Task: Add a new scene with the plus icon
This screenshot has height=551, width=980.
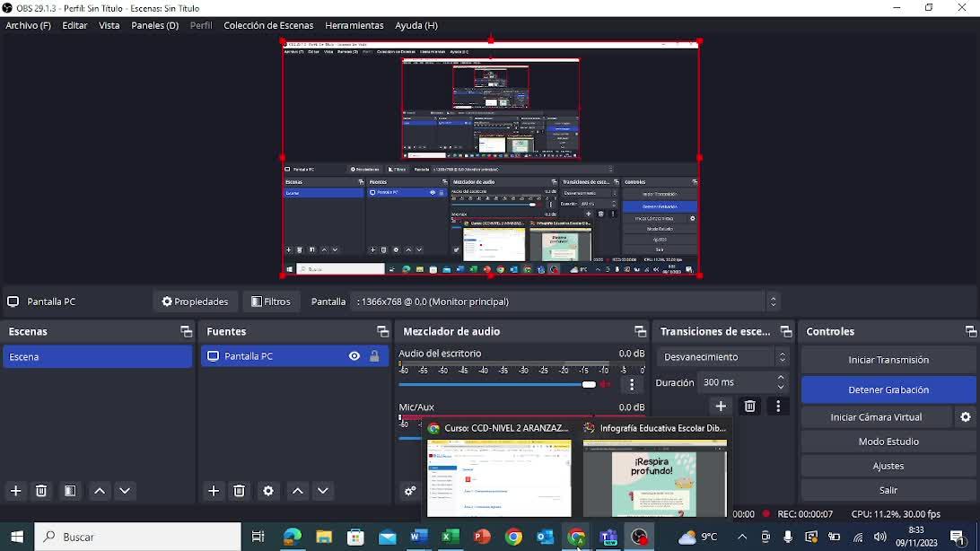Action: (15, 491)
